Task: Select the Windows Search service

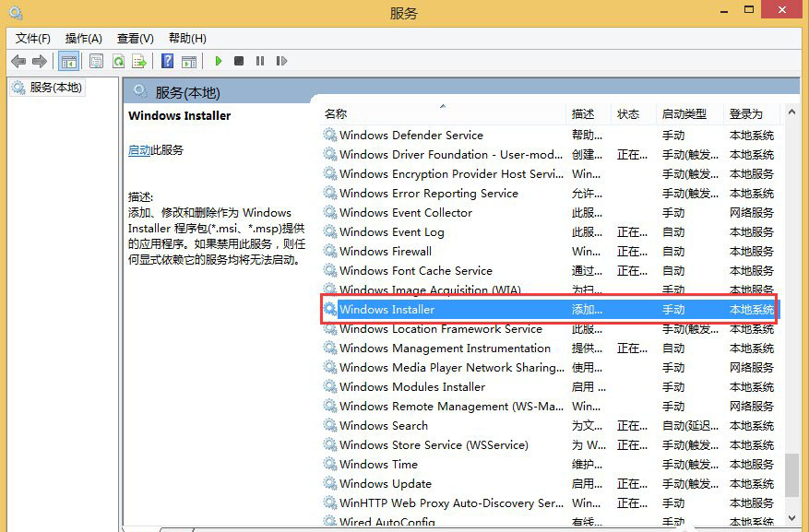Action: click(549, 425)
